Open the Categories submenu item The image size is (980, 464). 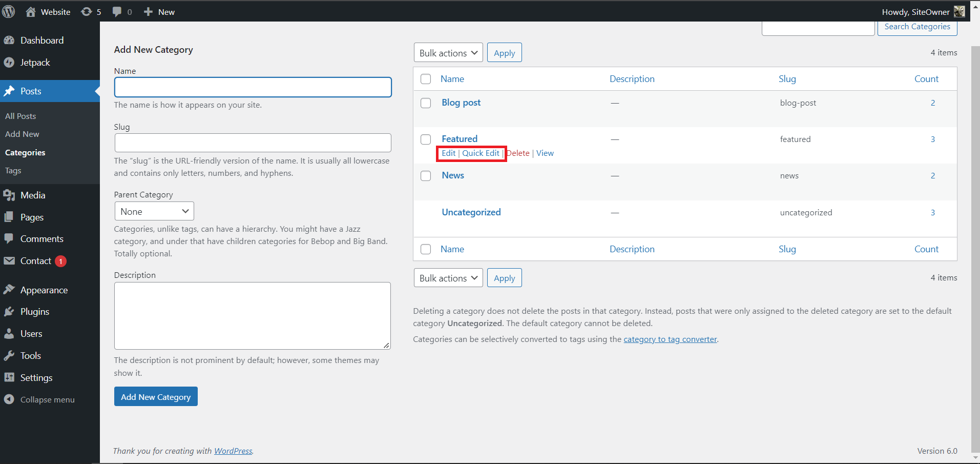tap(25, 152)
